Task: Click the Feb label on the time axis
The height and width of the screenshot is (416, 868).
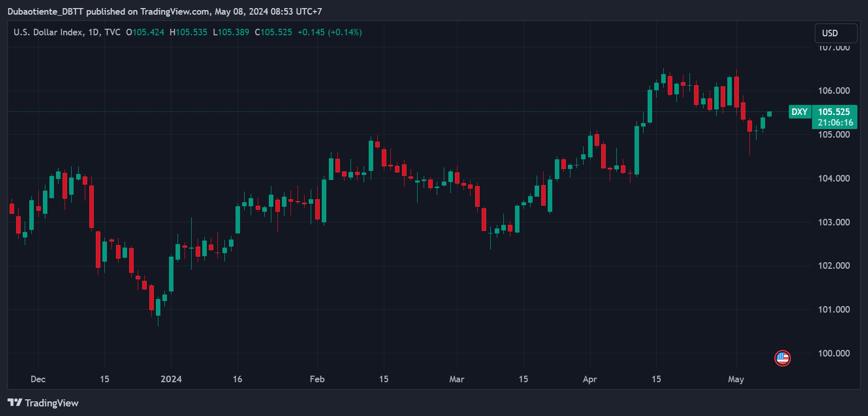Action: [317, 379]
